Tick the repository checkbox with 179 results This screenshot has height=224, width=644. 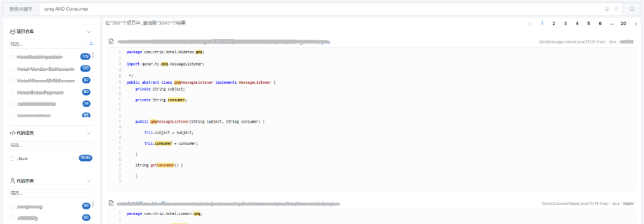12,57
